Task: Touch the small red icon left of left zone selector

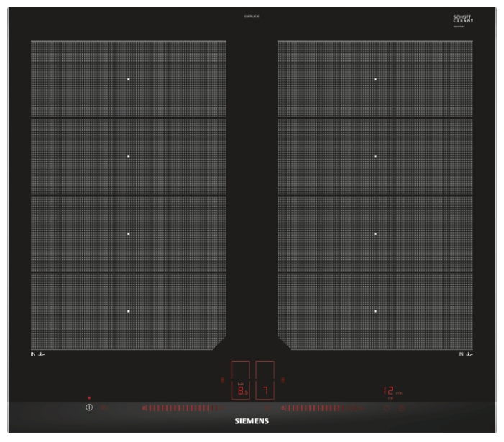Action: pos(222,380)
